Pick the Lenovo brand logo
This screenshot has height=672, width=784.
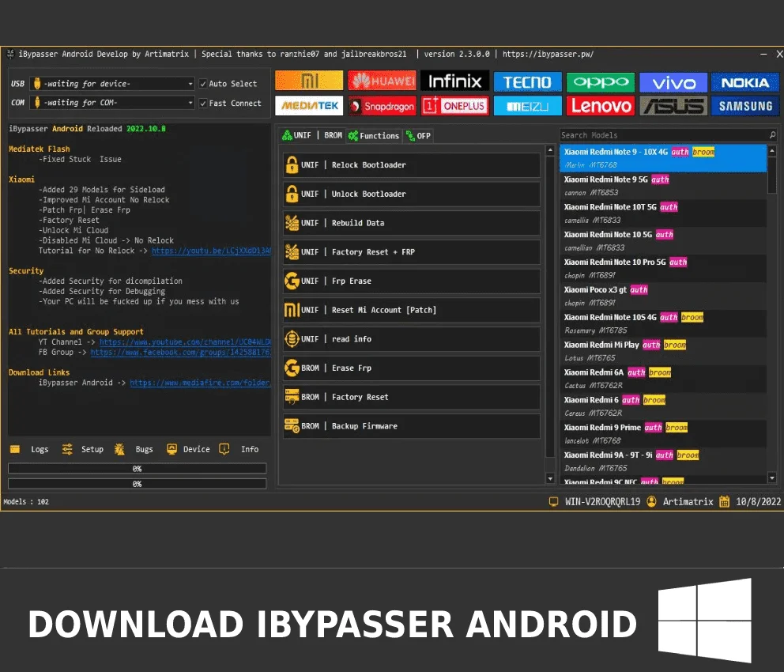click(x=601, y=106)
